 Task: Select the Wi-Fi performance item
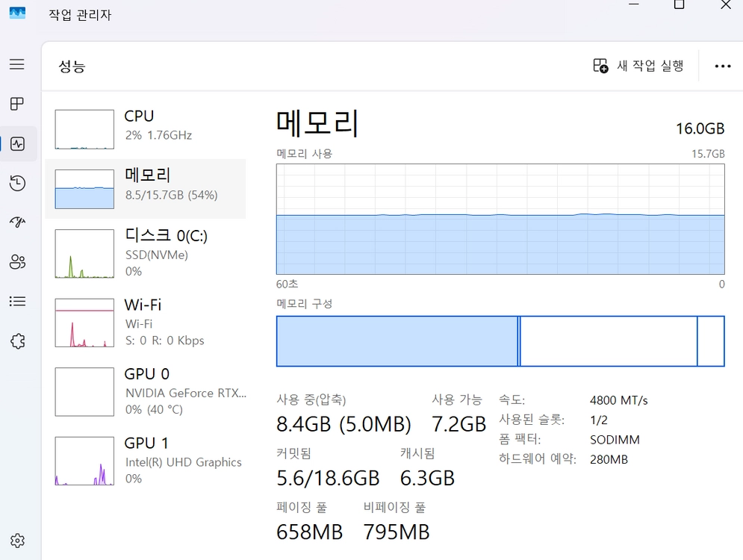[146, 323]
